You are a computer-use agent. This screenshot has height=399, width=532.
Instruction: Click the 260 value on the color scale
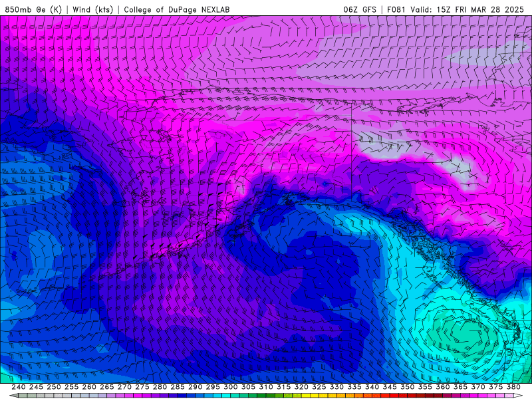click(x=89, y=387)
